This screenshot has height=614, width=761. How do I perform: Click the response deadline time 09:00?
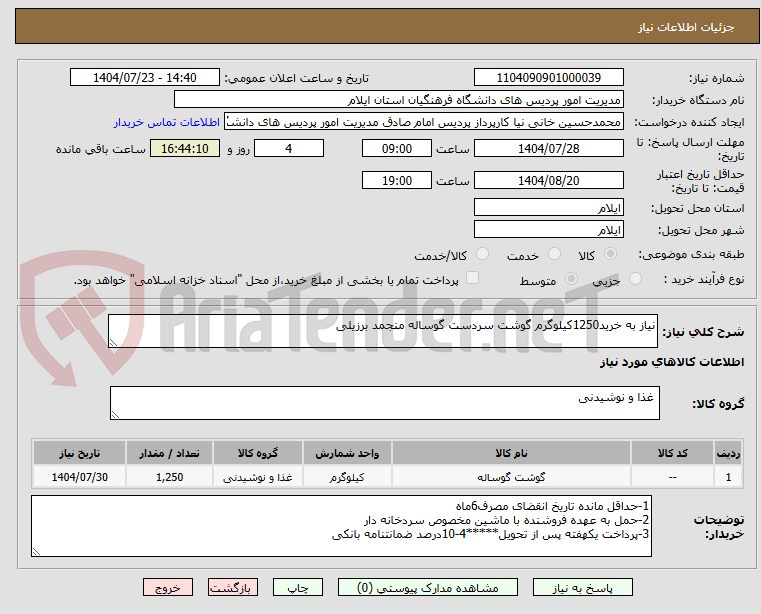[x=397, y=149]
